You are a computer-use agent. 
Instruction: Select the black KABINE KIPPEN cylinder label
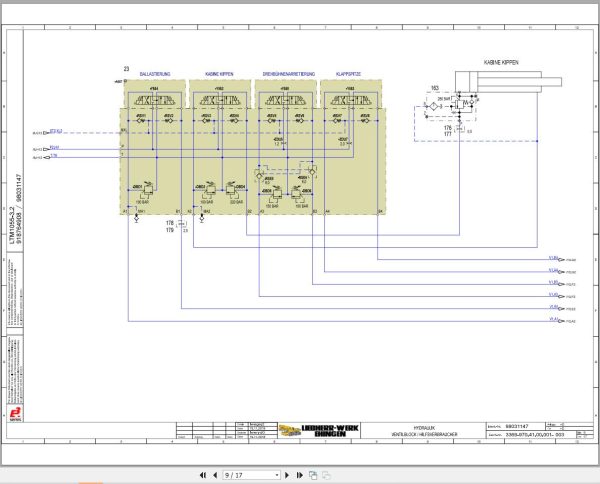(x=501, y=62)
